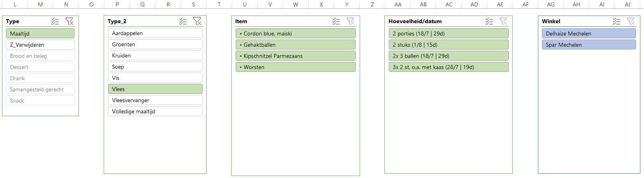Clear filter icon in Type slicer
This screenshot has height=178, width=644.
click(x=69, y=21)
